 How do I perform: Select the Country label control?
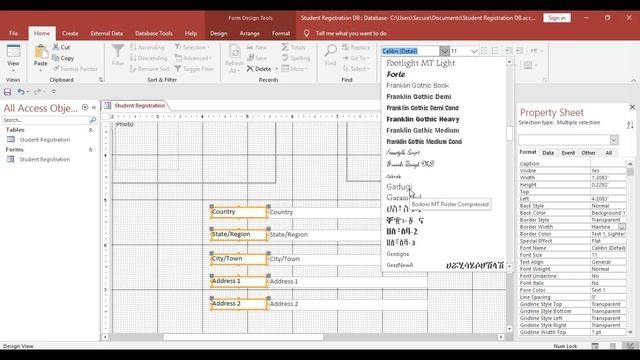238,212
